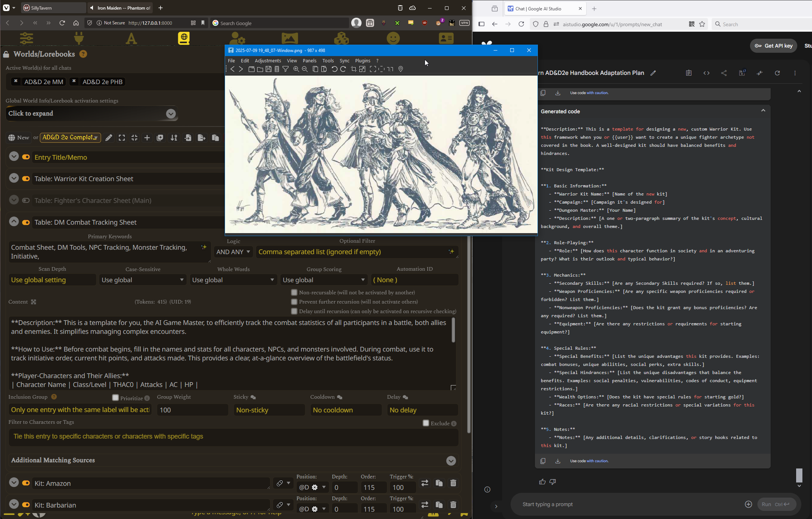
Task: Open the AD&D 2e Complete lorebook dropdown
Action: coord(70,138)
